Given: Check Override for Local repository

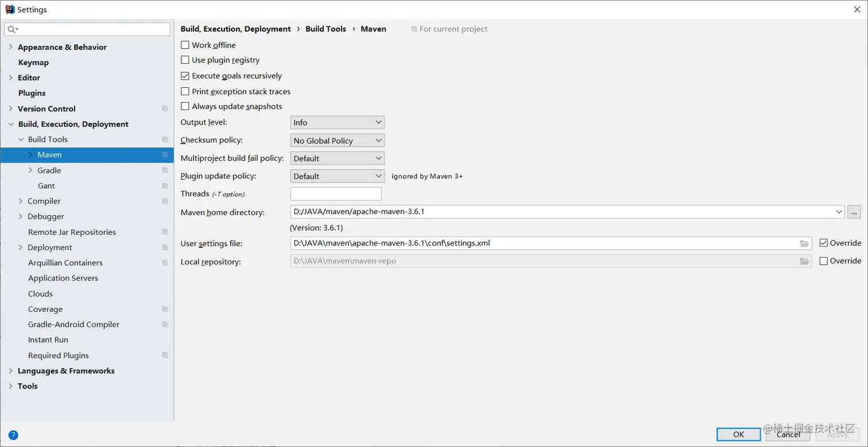Looking at the screenshot, I should point(824,261).
